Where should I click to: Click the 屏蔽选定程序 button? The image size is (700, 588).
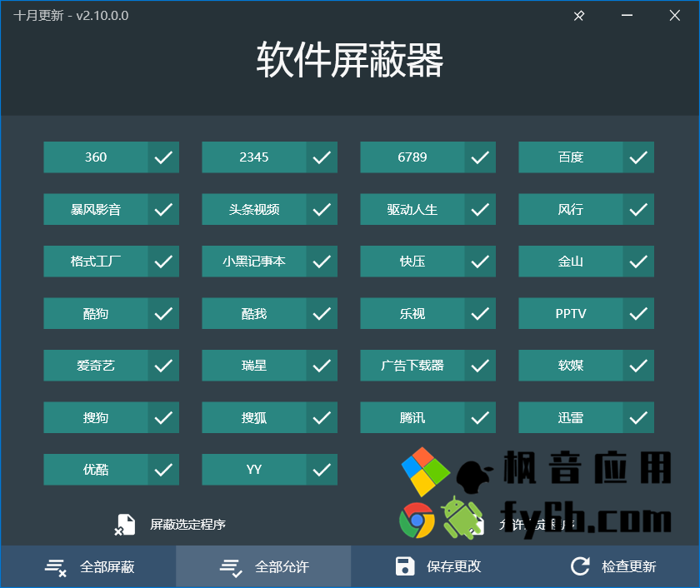170,524
